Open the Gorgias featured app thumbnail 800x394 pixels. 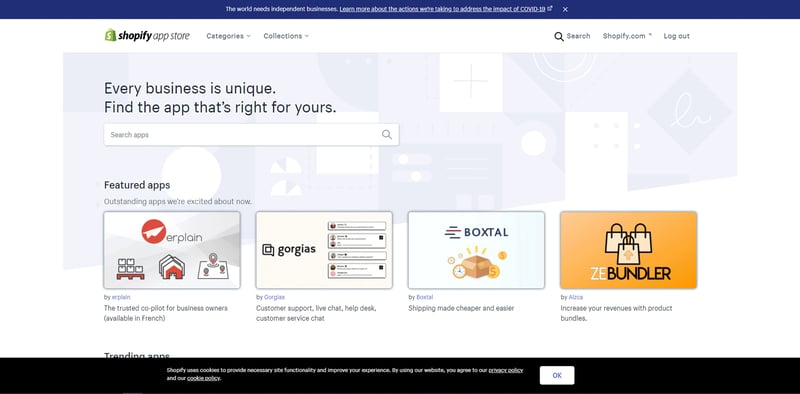(x=324, y=250)
